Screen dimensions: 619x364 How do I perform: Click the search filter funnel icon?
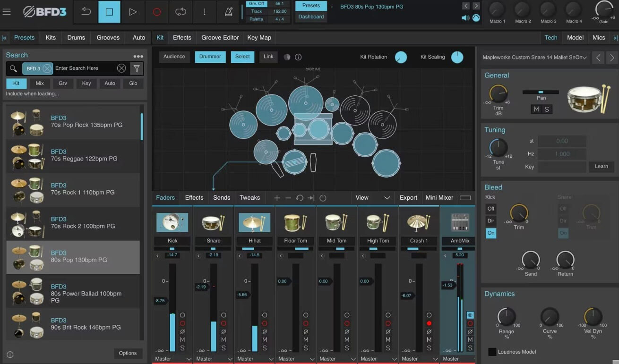137,69
